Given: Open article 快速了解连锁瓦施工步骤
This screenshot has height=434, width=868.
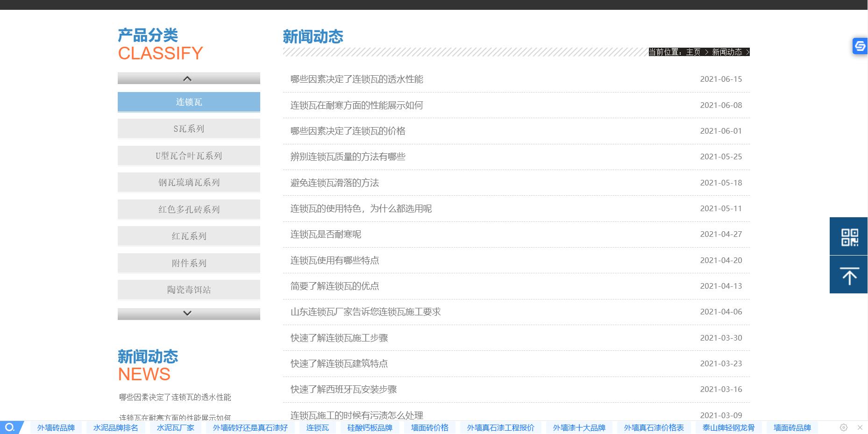Looking at the screenshot, I should 339,338.
